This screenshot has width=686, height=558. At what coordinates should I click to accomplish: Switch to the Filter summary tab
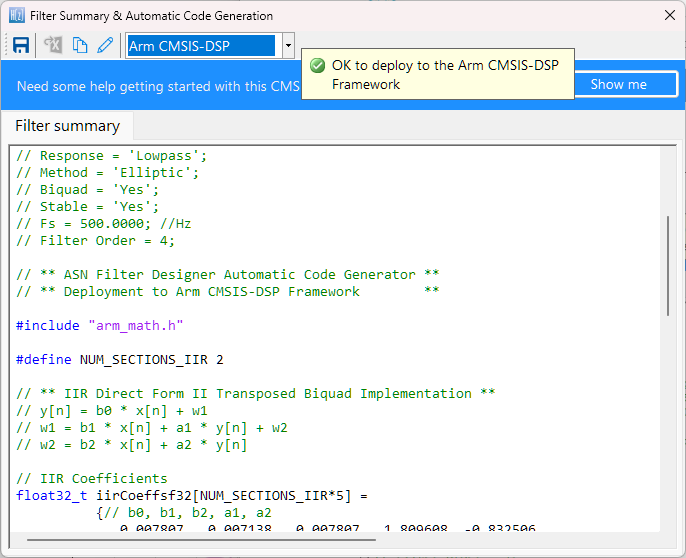tap(67, 126)
